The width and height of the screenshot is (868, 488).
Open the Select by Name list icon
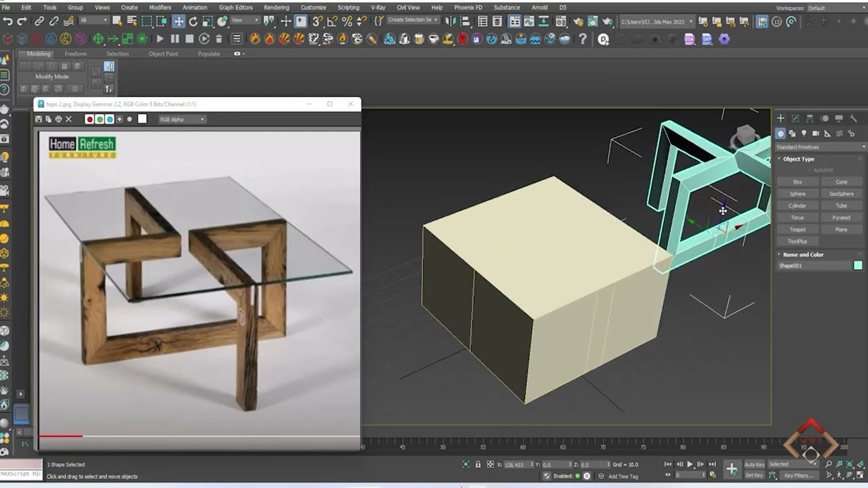click(132, 21)
